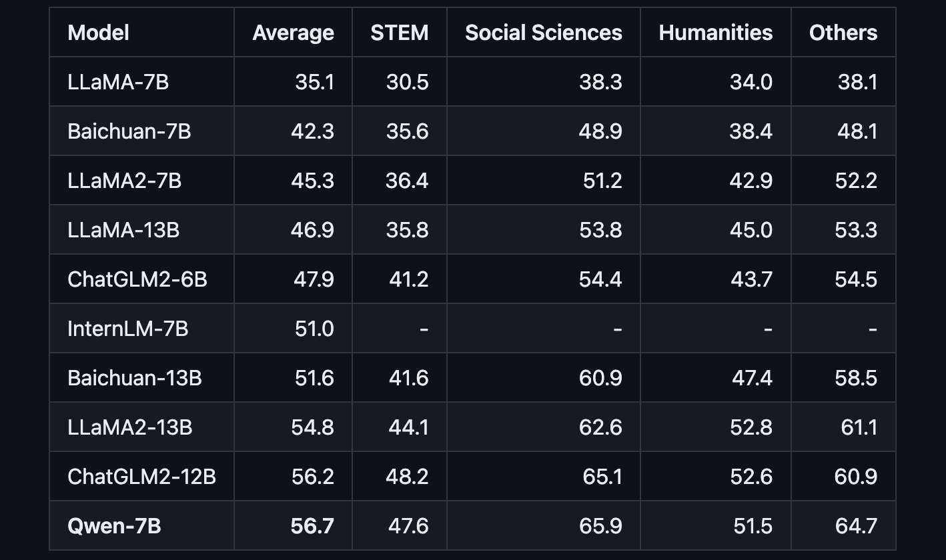Select the STEM column header

tap(400, 33)
